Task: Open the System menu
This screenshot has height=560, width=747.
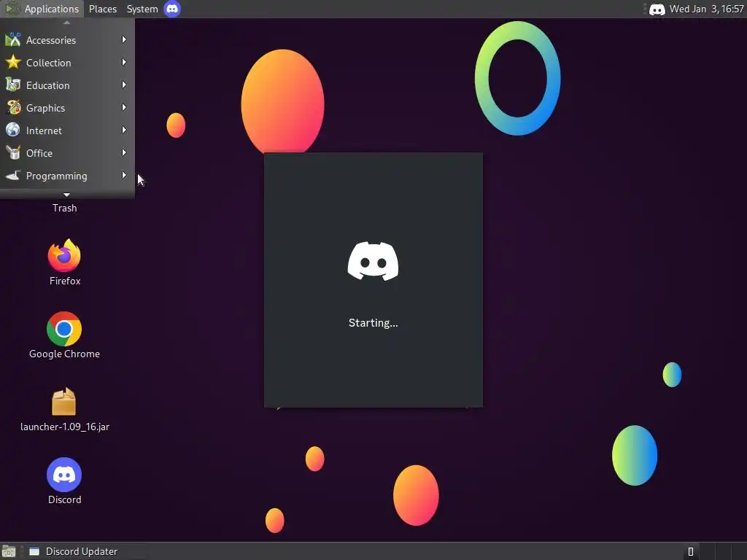Action: click(x=142, y=9)
